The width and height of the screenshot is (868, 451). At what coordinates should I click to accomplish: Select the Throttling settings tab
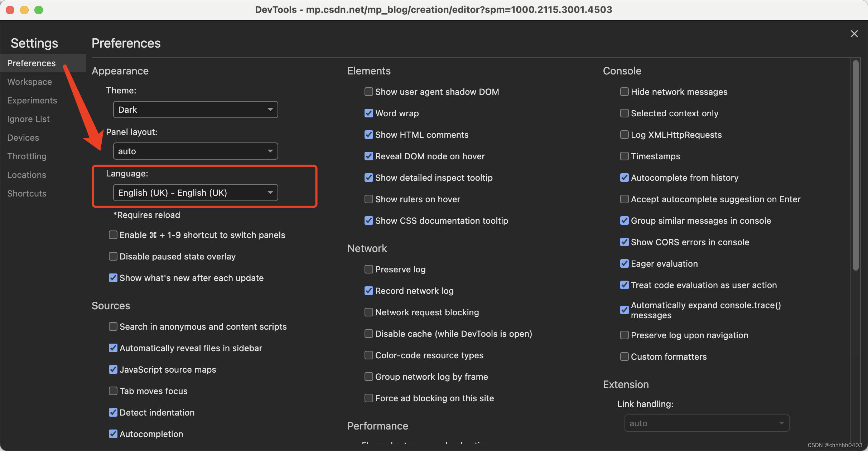tap(27, 156)
